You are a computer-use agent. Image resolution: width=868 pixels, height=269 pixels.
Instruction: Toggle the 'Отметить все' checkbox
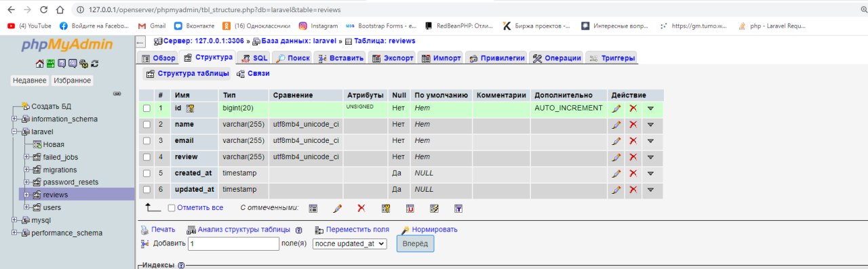(172, 208)
